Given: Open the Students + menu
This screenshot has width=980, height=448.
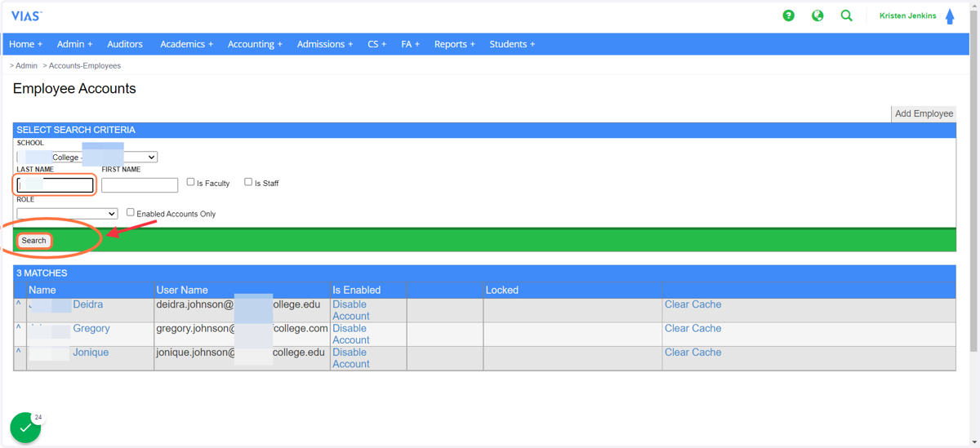Looking at the screenshot, I should point(512,44).
